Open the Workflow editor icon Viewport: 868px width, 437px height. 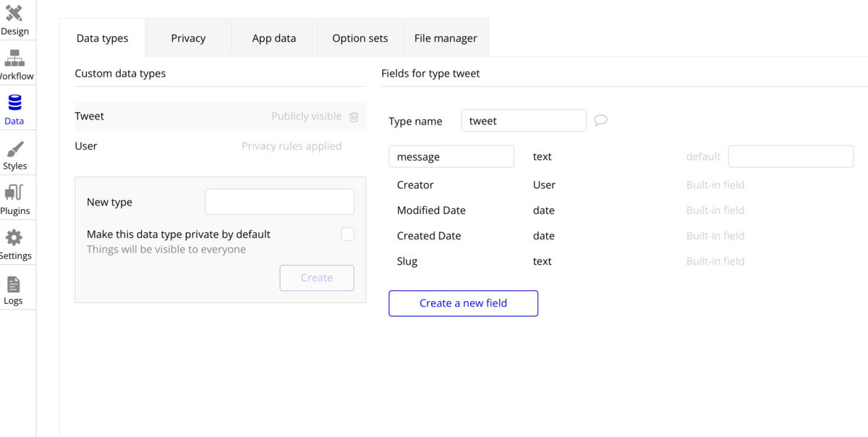[14, 65]
